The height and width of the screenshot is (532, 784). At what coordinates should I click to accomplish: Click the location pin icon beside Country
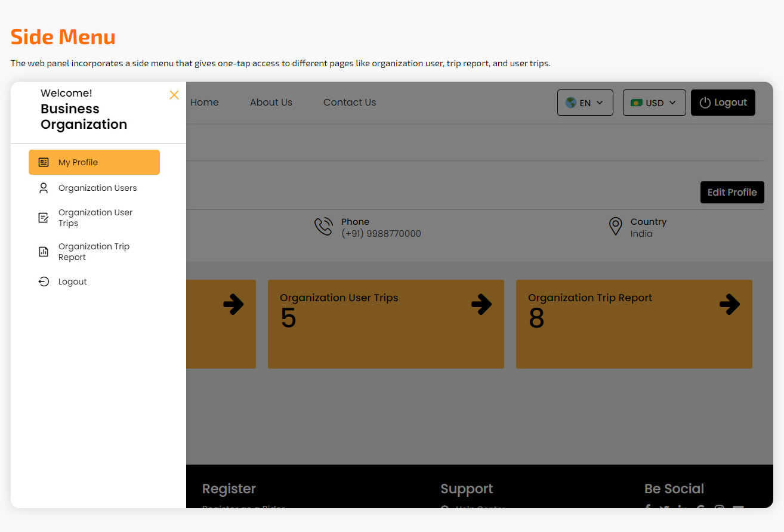click(x=615, y=227)
